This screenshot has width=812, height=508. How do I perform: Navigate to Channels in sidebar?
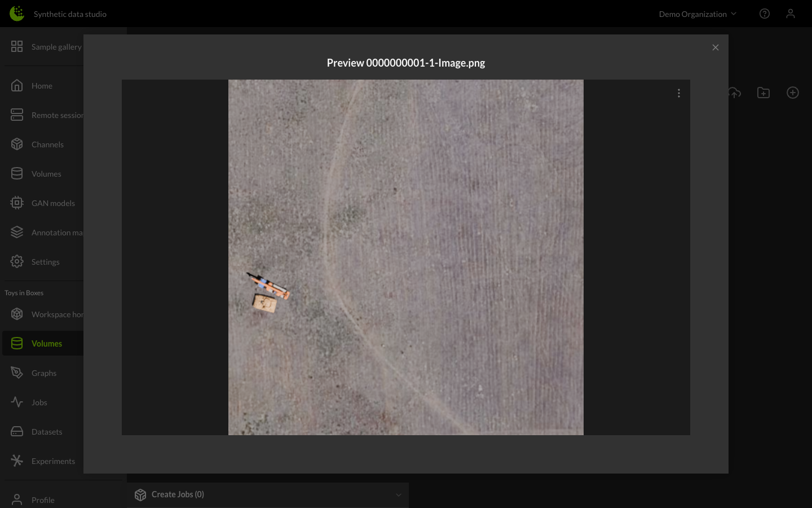click(x=47, y=144)
